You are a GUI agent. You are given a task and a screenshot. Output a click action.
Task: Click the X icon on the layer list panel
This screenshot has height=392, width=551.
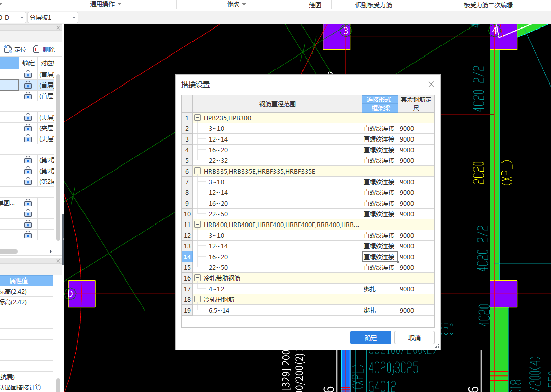click(58, 27)
